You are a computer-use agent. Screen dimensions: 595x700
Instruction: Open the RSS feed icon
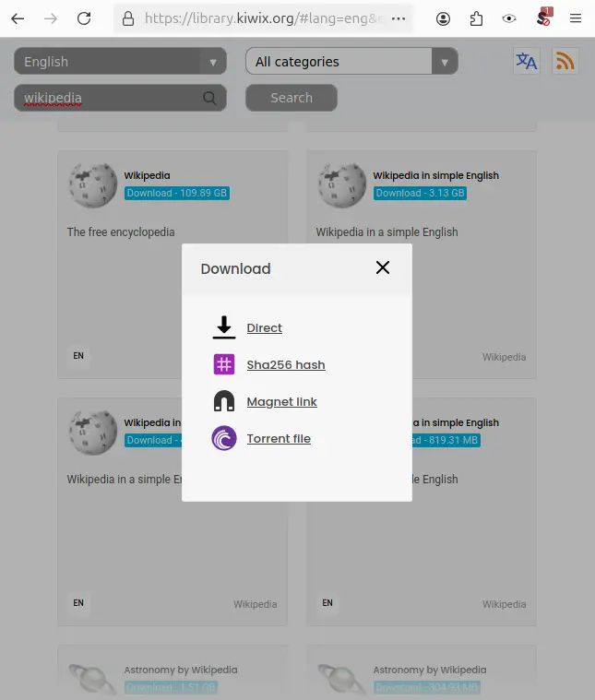[565, 62]
